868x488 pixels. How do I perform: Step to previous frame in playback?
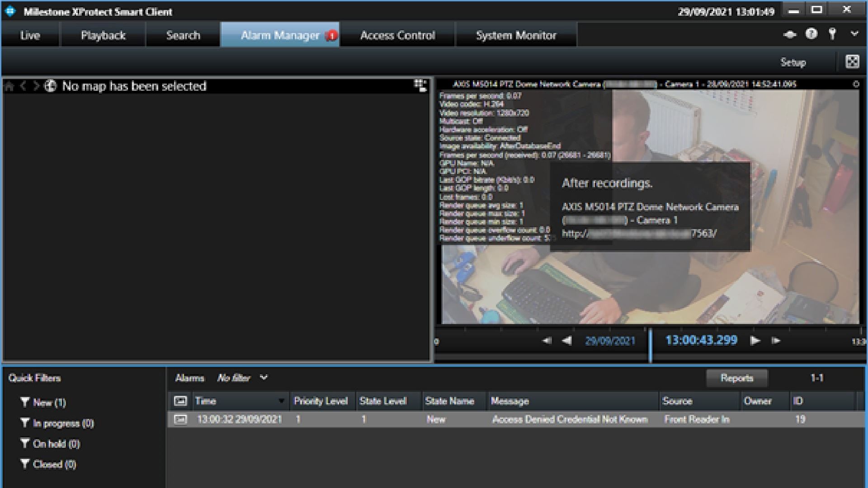click(547, 341)
